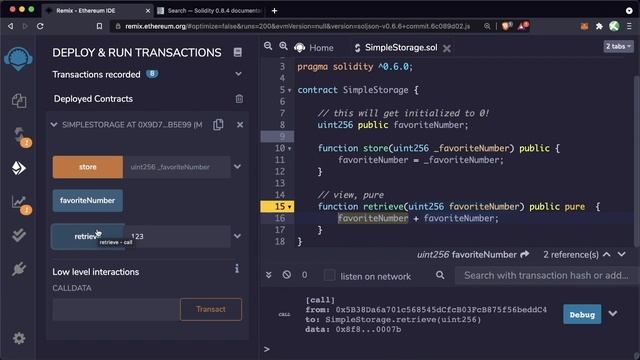Open the Remix home logo icon
The image size is (640, 360).
coord(18,58)
